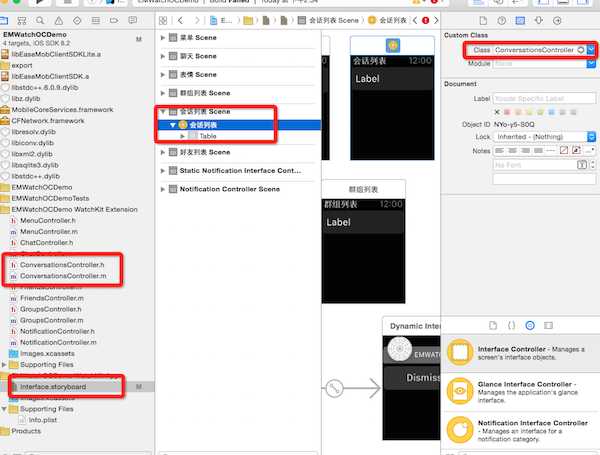
Task: Select Images.xcassets under WatchKit Extension
Action: point(47,353)
